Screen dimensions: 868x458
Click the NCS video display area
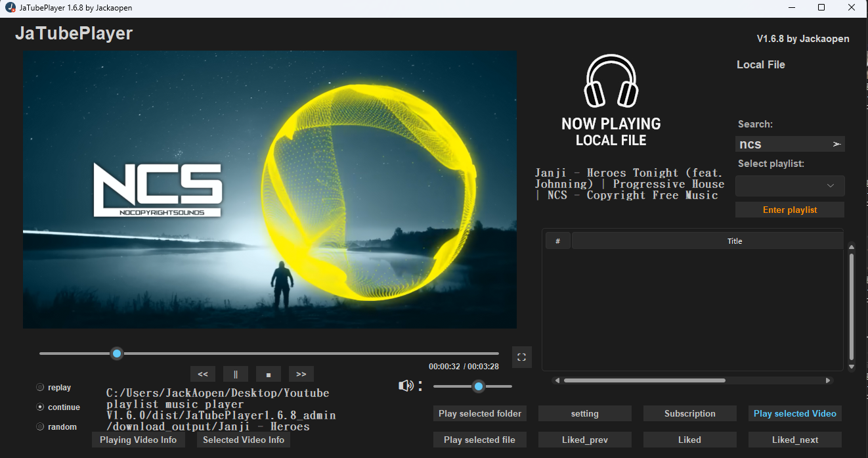click(x=270, y=189)
